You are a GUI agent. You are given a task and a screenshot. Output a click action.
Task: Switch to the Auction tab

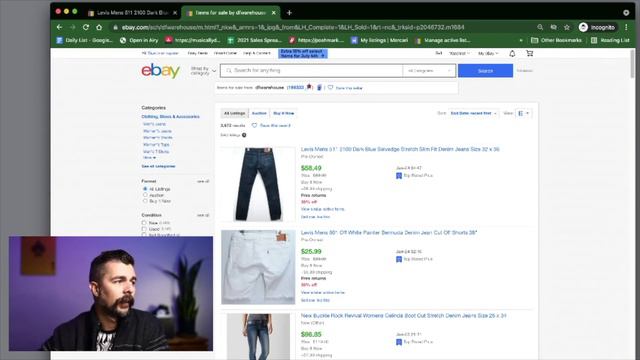click(x=259, y=113)
